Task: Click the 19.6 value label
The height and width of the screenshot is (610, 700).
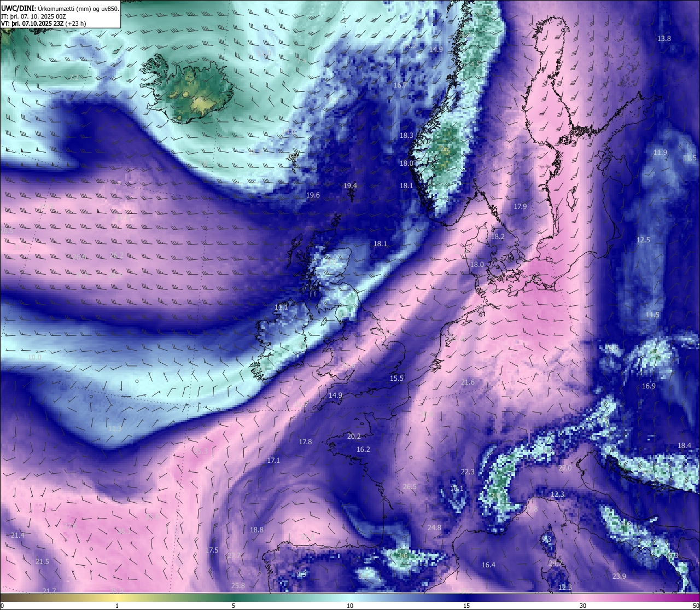Action: [x=313, y=195]
